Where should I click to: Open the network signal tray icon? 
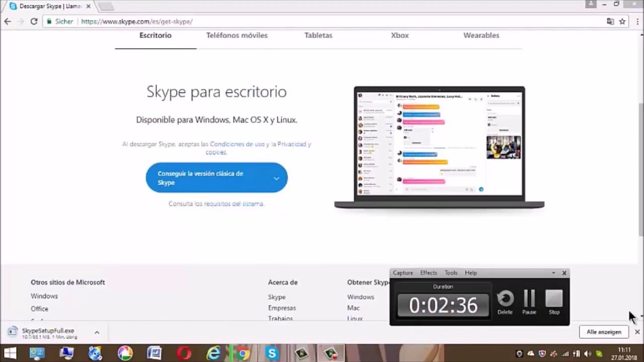point(565,353)
